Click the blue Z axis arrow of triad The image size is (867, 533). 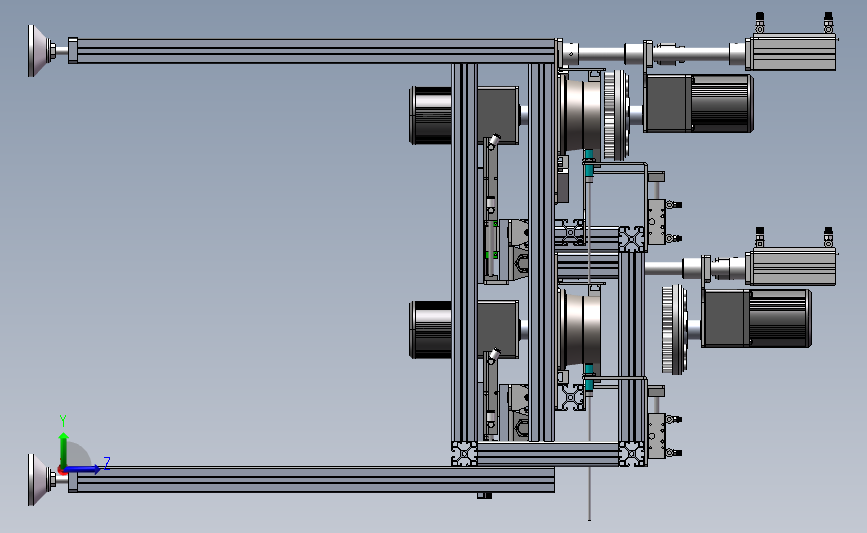click(82, 469)
